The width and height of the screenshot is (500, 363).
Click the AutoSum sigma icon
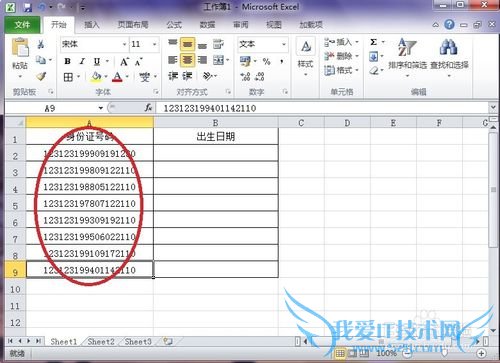click(x=374, y=42)
